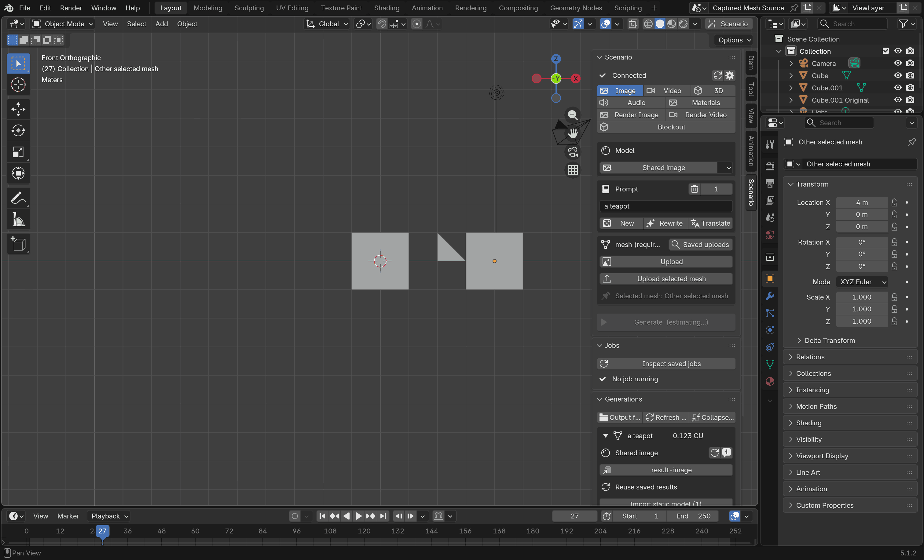Switch orthographic/perspective grid icon
924x560 pixels.
click(573, 170)
